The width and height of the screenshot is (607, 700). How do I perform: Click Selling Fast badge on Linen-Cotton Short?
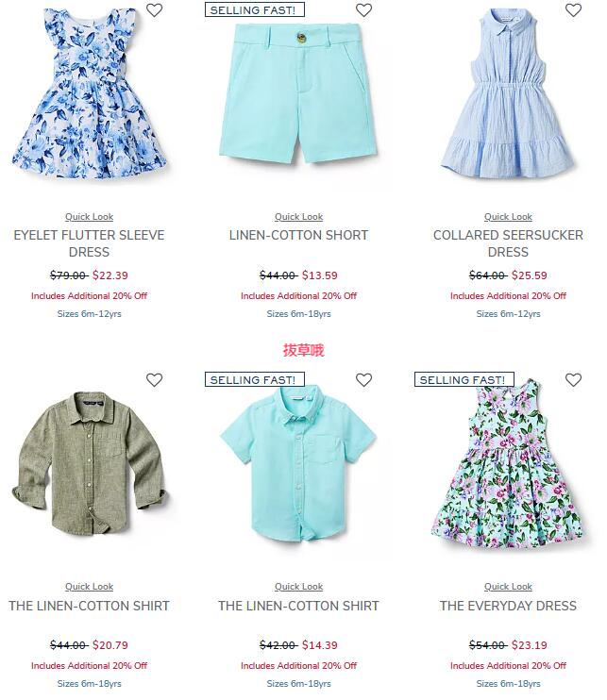pyautogui.click(x=255, y=9)
